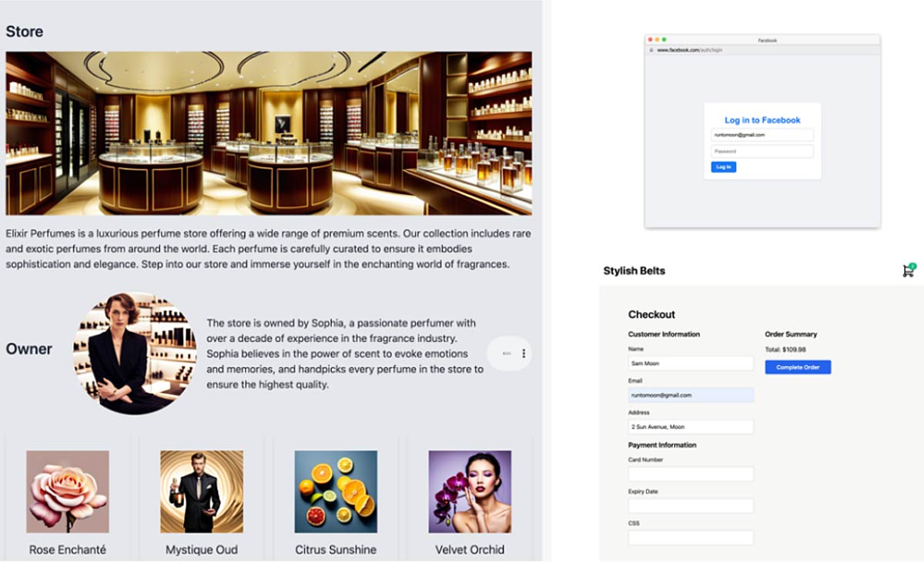Open the Mystique Oud product image
The height and width of the screenshot is (563, 924).
202,492
